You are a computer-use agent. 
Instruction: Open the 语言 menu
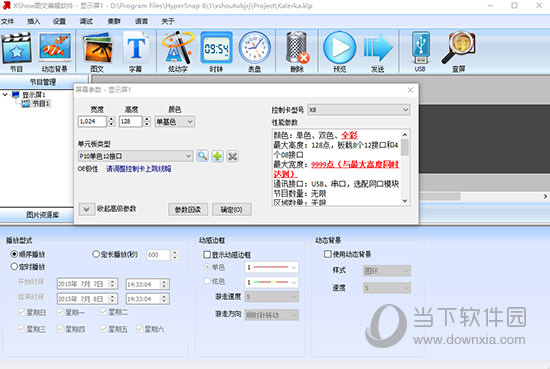click(141, 21)
